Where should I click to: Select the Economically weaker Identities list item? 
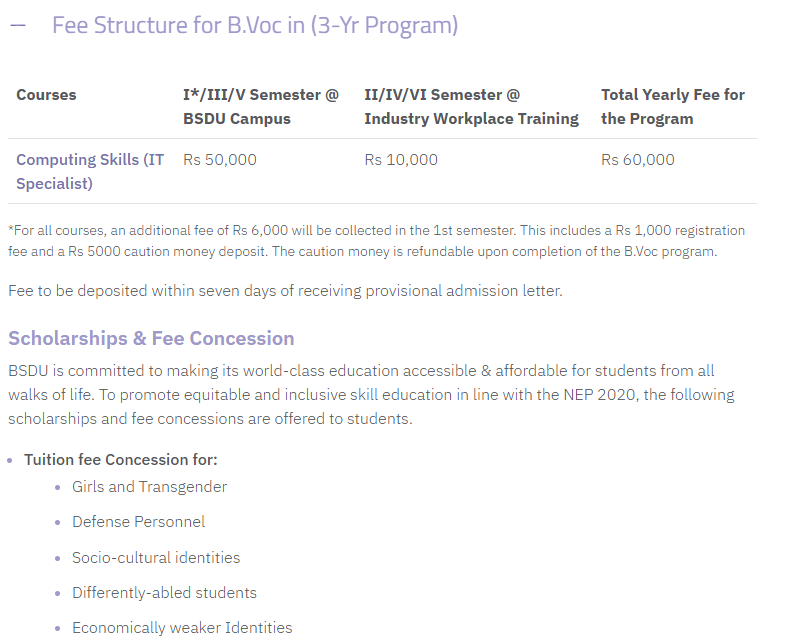[x=182, y=628]
